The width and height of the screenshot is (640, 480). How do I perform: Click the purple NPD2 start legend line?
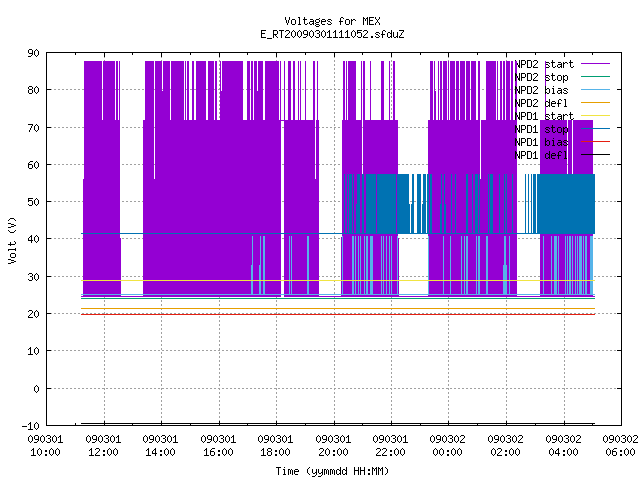click(595, 64)
